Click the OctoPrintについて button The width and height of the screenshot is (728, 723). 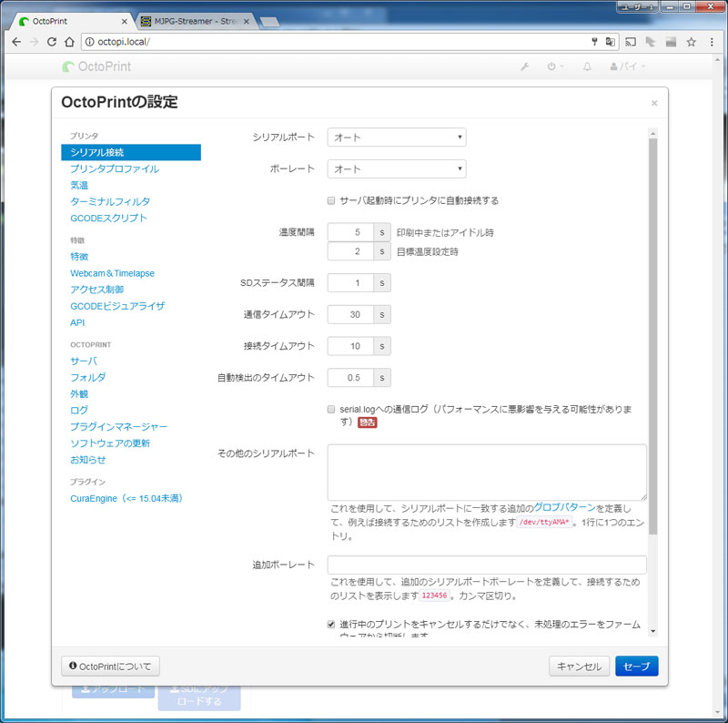point(110,667)
